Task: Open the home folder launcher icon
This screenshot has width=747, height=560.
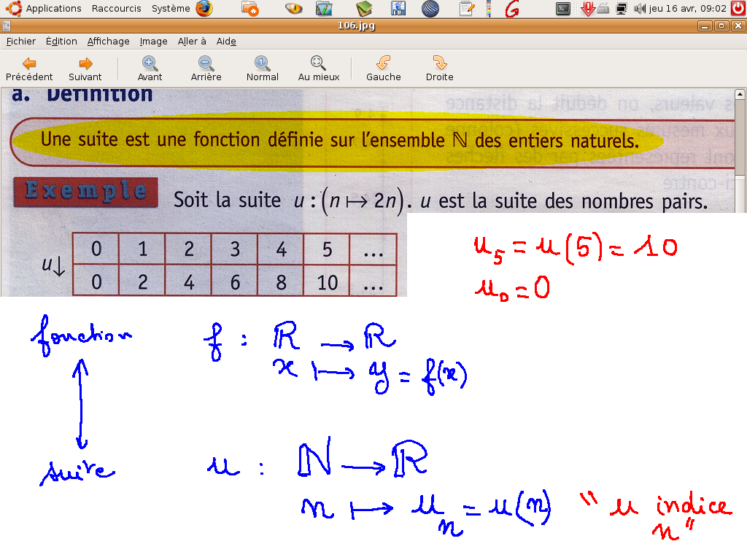Action: (249, 9)
